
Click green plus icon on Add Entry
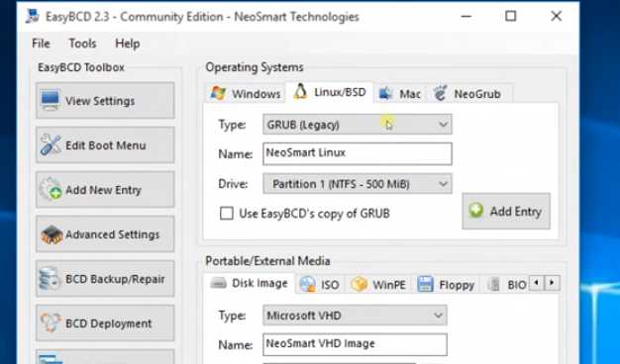click(476, 210)
